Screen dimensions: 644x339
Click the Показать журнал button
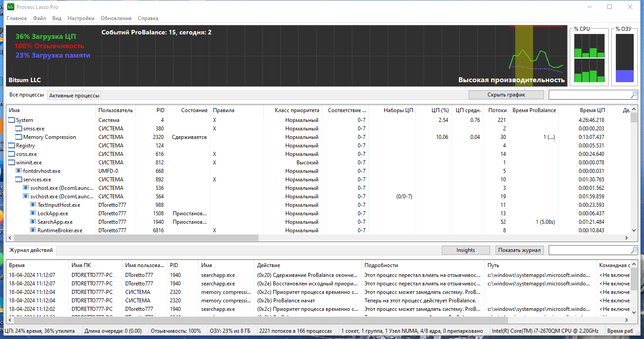point(520,250)
